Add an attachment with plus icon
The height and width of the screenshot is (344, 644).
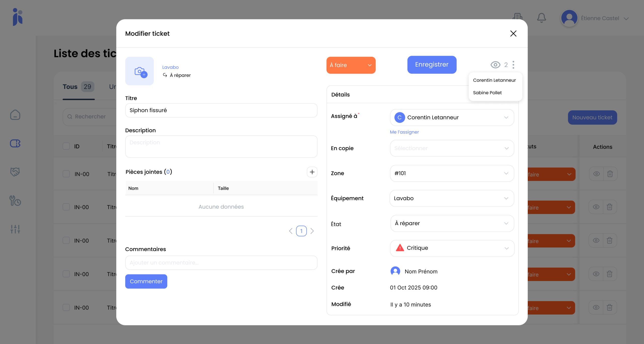312,172
